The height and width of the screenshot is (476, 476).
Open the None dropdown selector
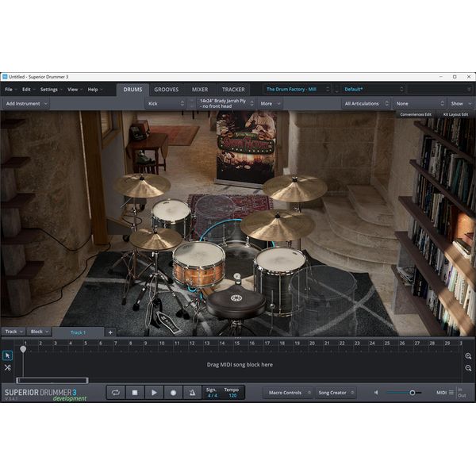point(420,103)
